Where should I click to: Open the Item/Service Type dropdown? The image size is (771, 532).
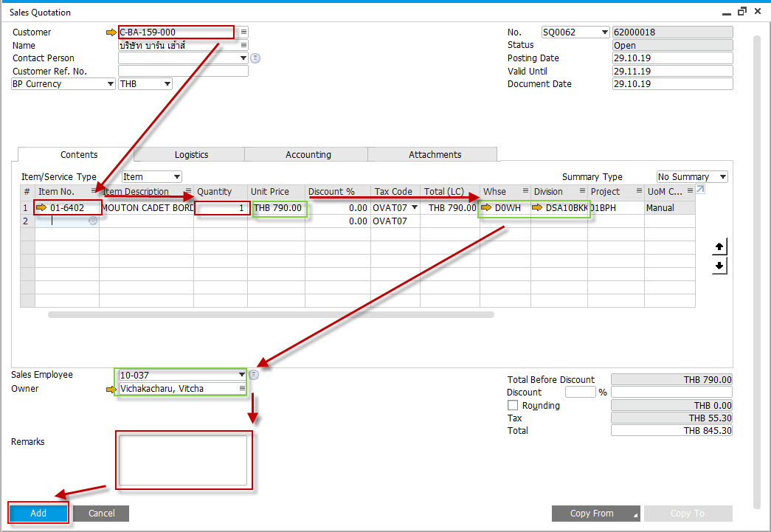click(177, 176)
